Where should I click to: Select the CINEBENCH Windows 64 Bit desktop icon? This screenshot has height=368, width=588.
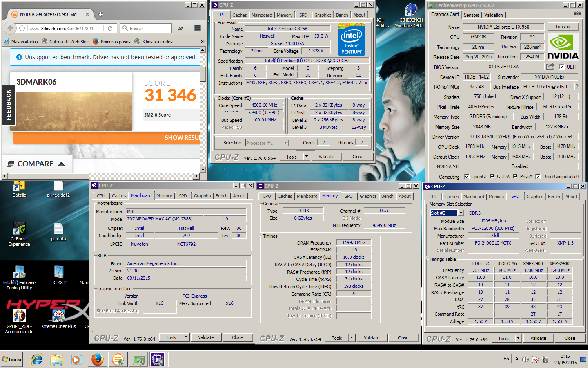coord(411,16)
